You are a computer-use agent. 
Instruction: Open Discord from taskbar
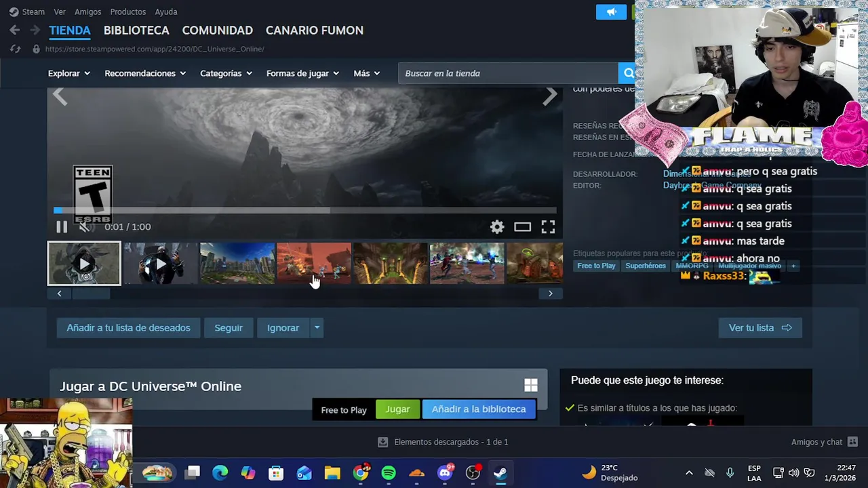click(x=445, y=472)
